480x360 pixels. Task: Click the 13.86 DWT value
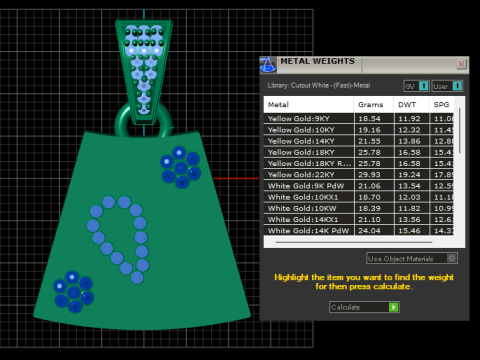click(409, 141)
